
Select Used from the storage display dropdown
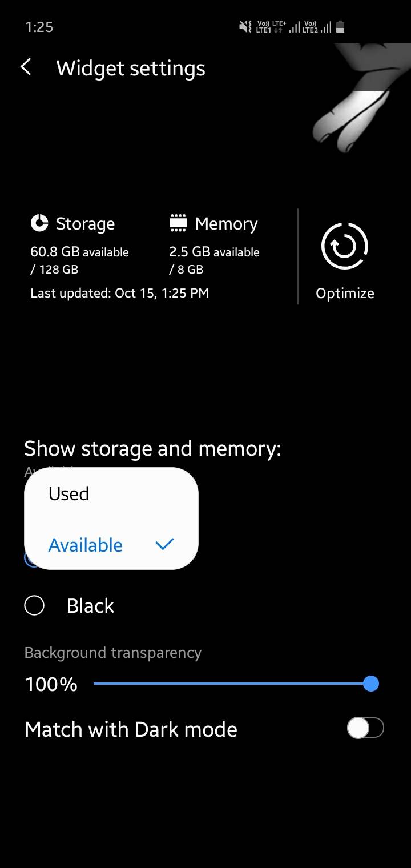[68, 493]
